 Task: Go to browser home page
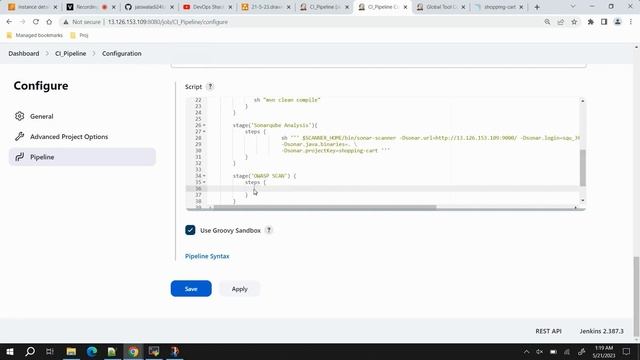[49, 22]
